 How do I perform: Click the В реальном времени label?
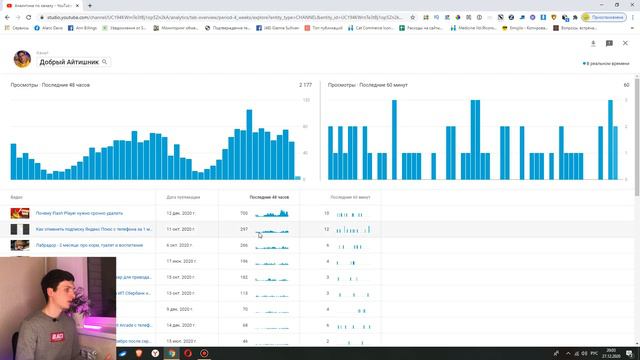(x=607, y=64)
